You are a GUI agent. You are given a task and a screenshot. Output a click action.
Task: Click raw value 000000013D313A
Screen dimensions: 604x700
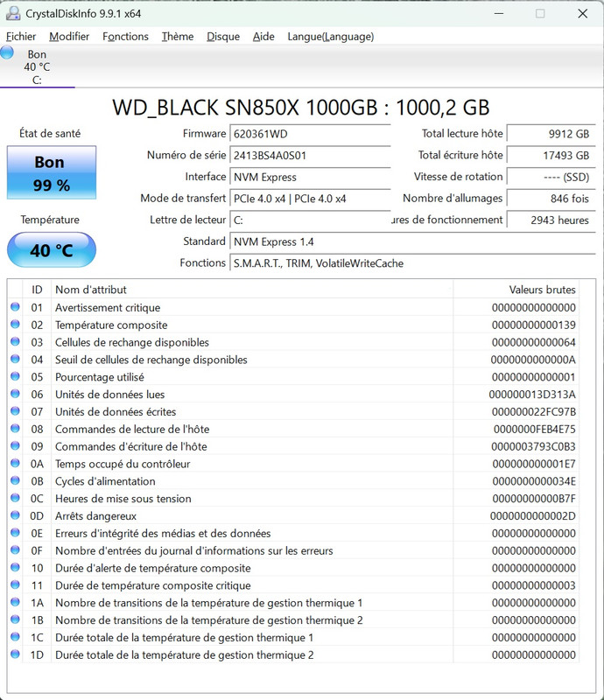click(532, 395)
